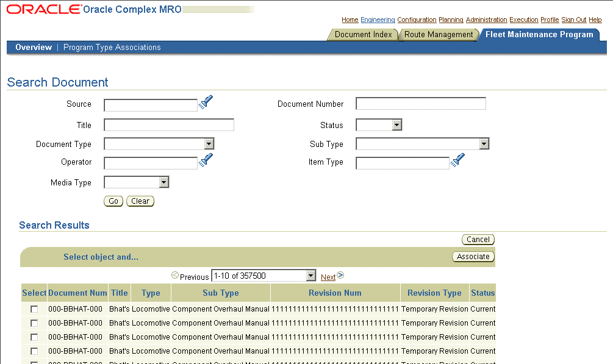The width and height of the screenshot is (613, 364).
Task: Open the Overview subtab
Action: [x=34, y=48]
